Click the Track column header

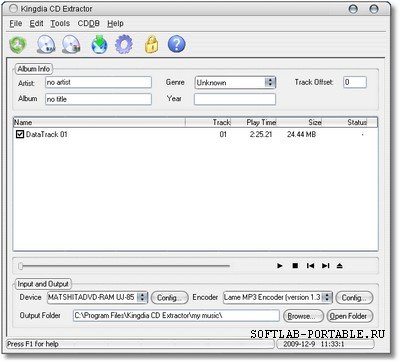coord(208,122)
